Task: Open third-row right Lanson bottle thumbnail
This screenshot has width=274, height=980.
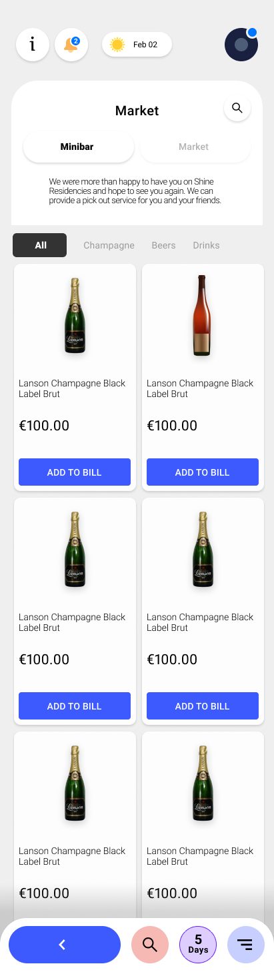Action: [202, 783]
